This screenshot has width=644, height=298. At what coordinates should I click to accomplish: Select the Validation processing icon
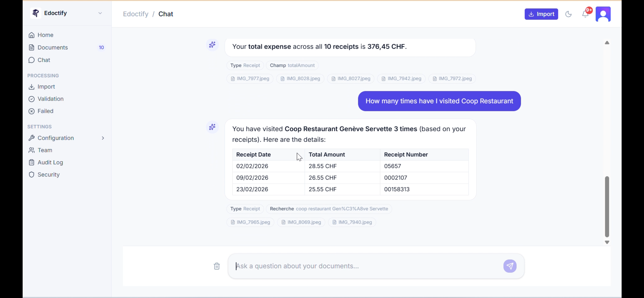click(x=31, y=99)
